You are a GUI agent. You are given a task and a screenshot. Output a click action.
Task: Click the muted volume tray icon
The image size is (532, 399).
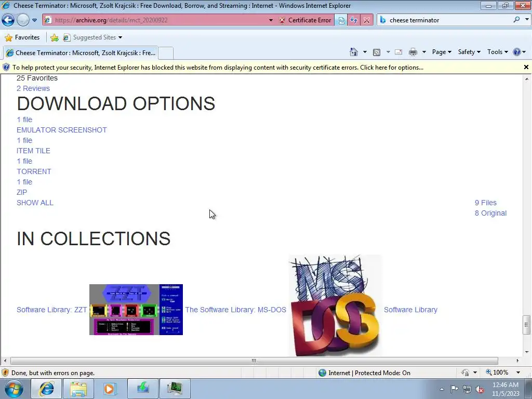(x=480, y=389)
